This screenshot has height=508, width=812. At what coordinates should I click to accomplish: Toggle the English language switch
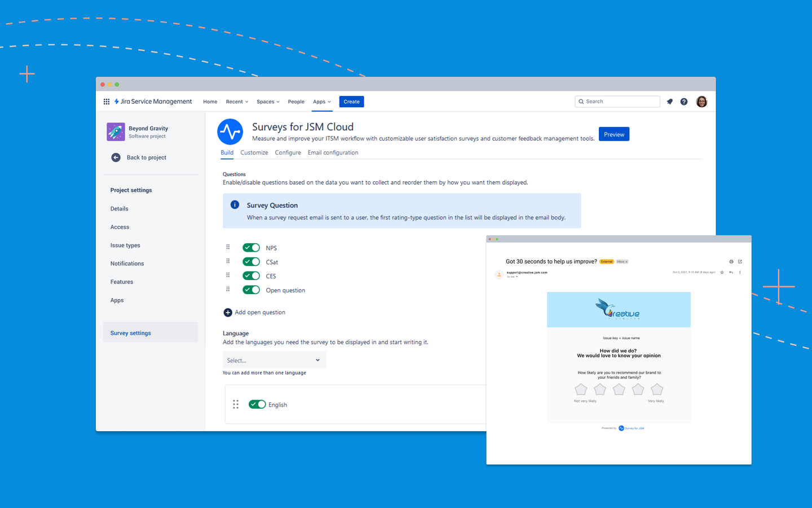tap(257, 404)
